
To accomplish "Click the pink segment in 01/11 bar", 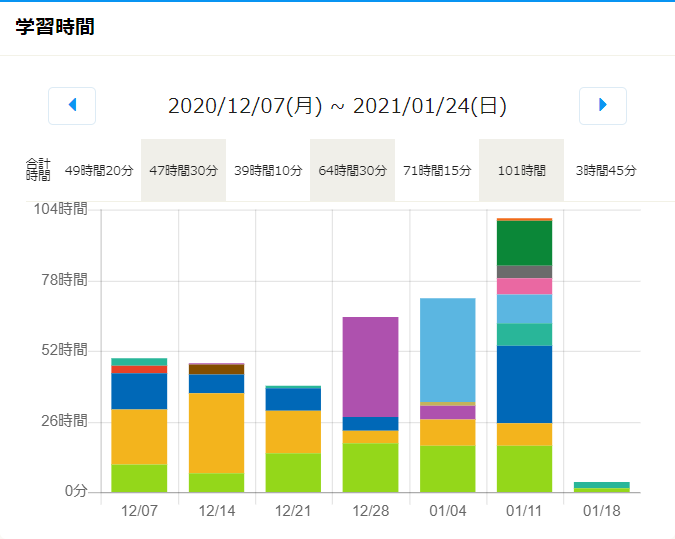I will [524, 286].
